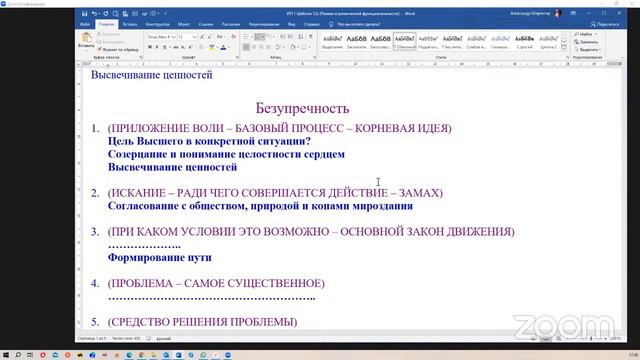Screen dimensions: 640x360
Task: Toggle Align Left paragraph button
Action: coord(246,47)
